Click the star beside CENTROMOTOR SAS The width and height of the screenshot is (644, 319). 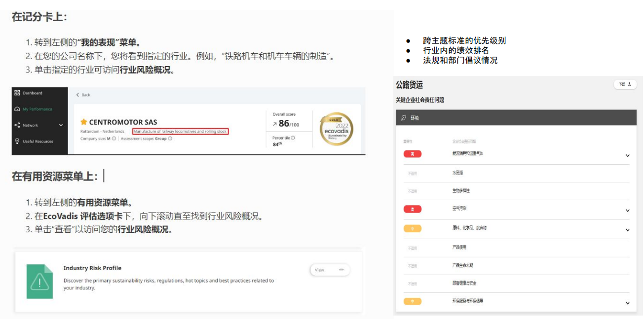[x=83, y=122]
